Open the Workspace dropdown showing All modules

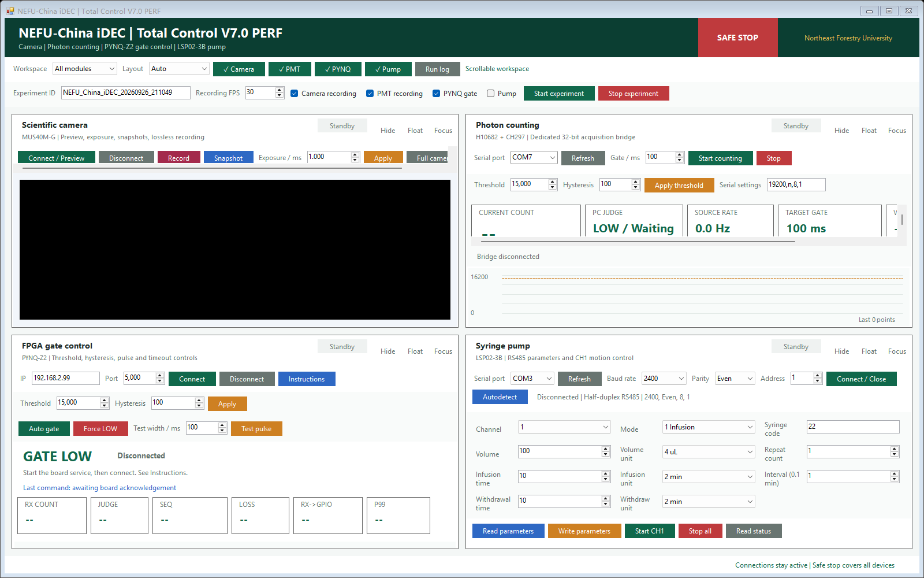point(85,69)
